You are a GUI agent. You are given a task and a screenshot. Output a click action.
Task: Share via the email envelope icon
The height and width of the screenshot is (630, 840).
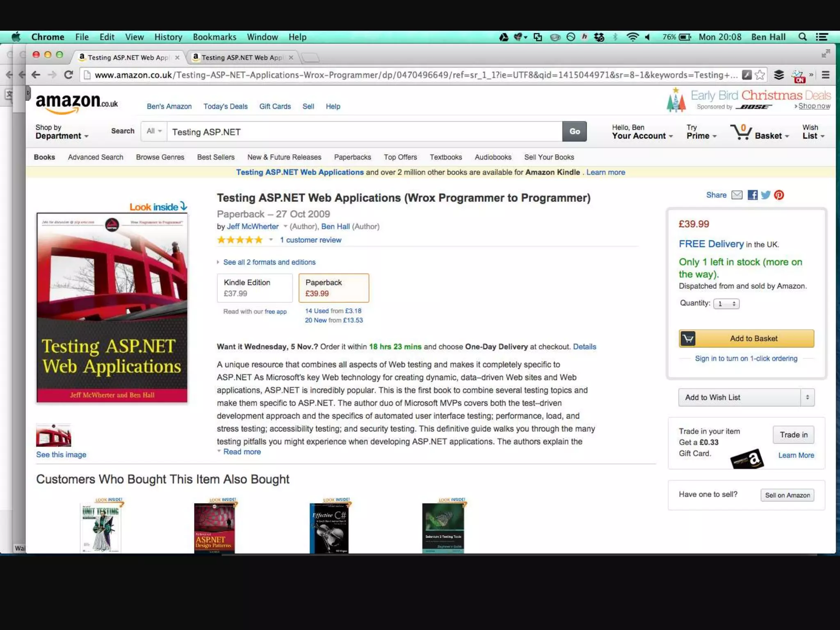click(x=737, y=195)
